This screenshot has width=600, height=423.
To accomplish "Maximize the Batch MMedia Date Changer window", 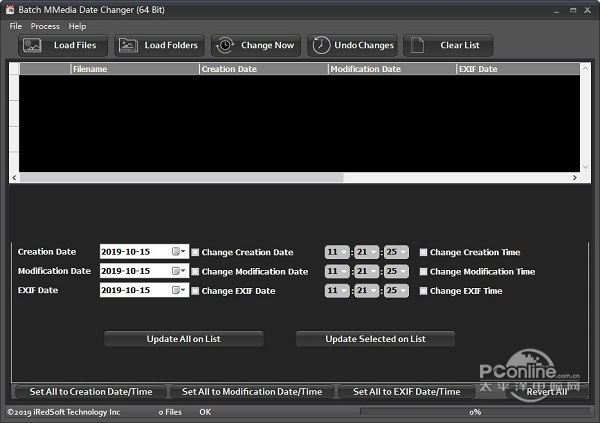I will point(573,10).
